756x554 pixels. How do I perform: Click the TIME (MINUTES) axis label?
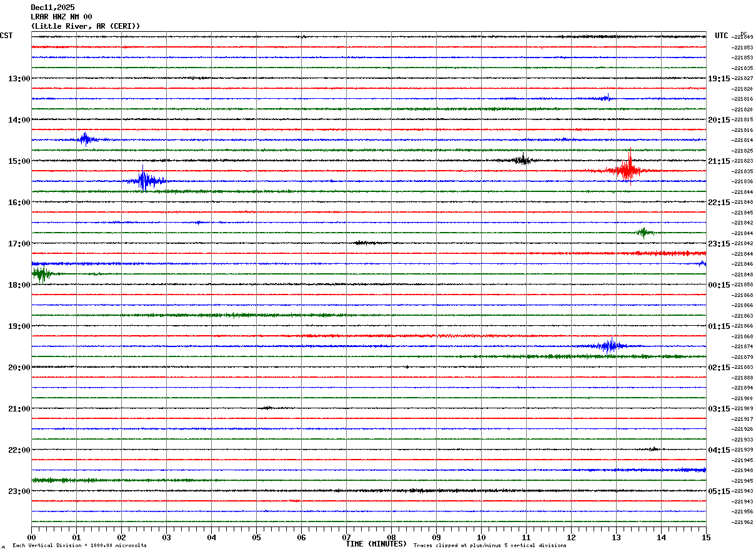[376, 544]
